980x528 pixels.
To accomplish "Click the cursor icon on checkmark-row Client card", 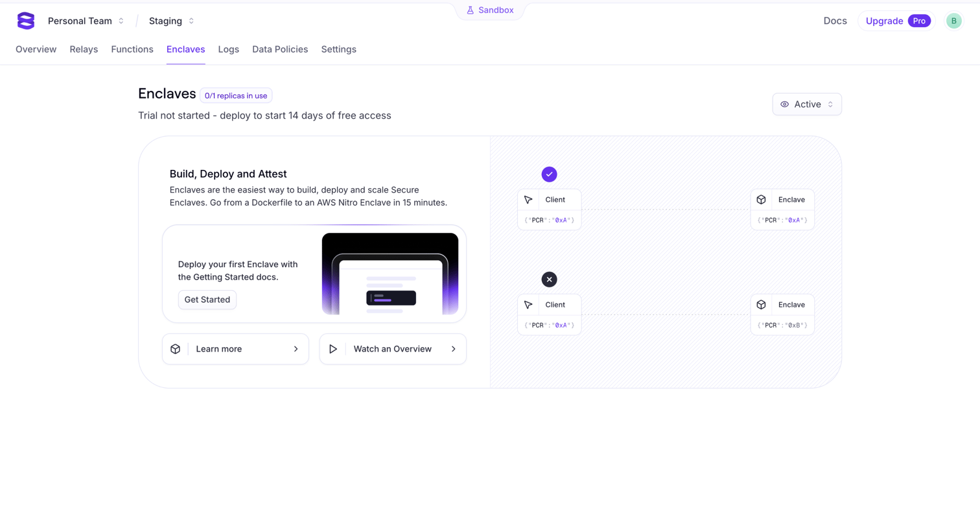I will [528, 200].
